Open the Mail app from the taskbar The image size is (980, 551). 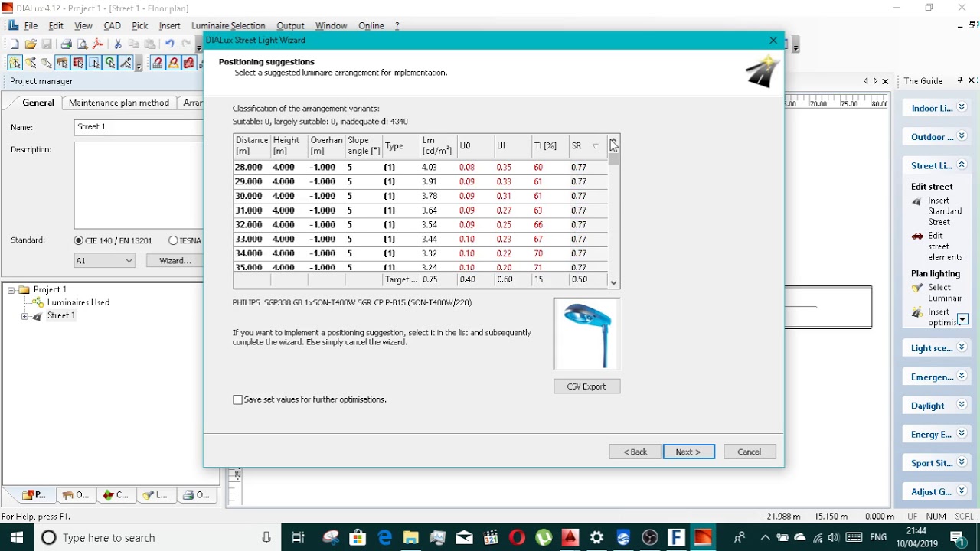pyautogui.click(x=464, y=537)
